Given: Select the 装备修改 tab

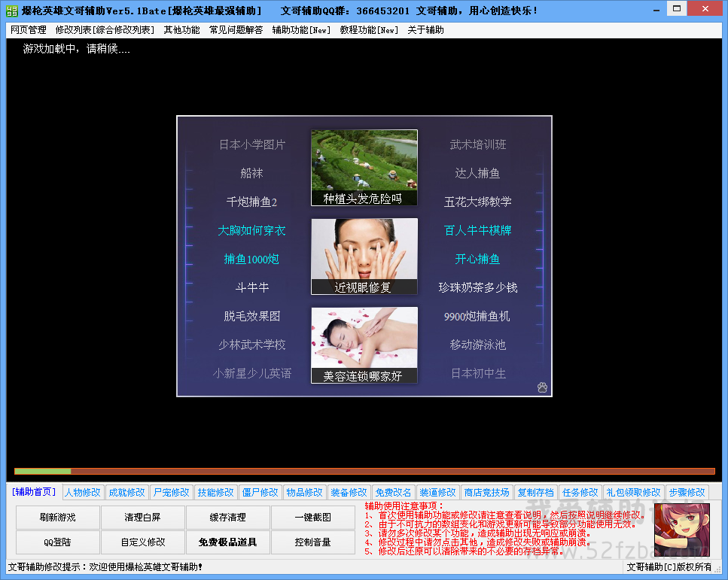Looking at the screenshot, I should (349, 492).
